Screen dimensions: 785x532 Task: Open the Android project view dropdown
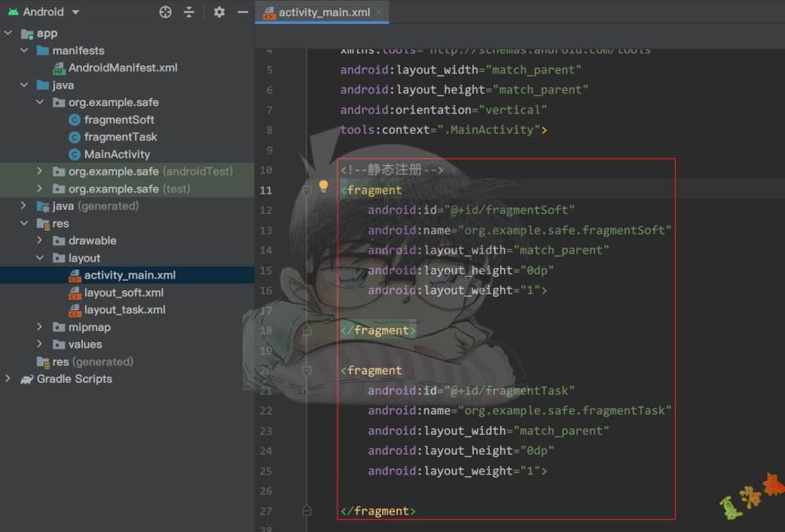click(x=75, y=12)
